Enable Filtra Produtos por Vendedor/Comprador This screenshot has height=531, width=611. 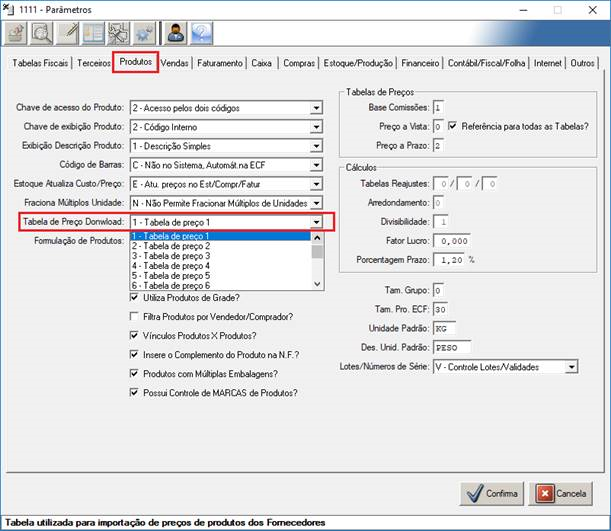coord(134,316)
